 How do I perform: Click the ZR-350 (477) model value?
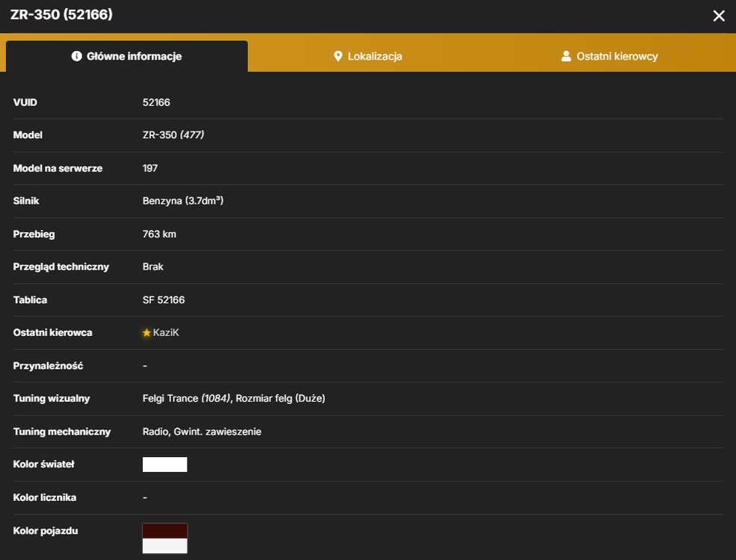pyautogui.click(x=173, y=135)
